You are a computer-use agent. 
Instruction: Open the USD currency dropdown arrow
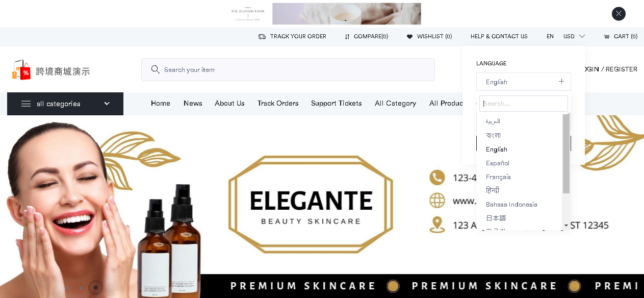coord(582,36)
